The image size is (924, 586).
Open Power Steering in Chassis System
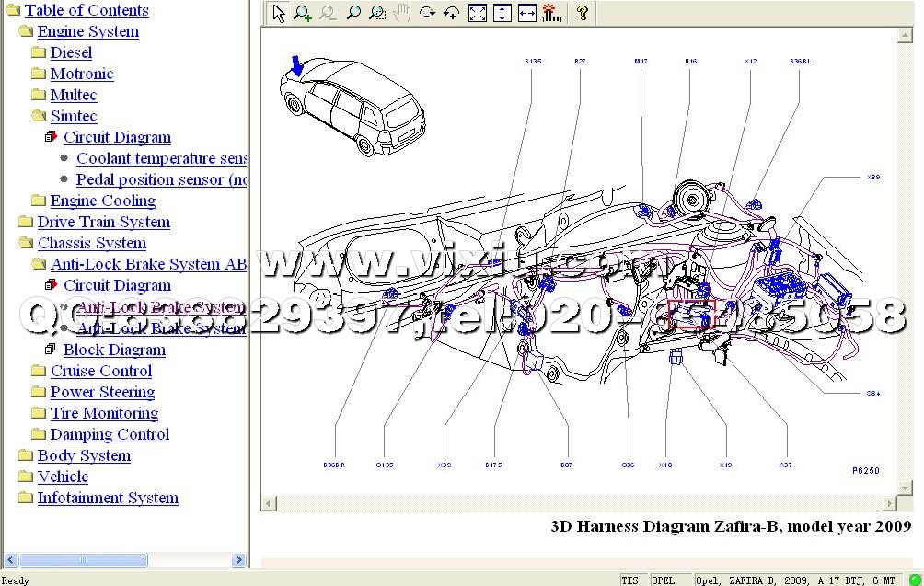click(102, 392)
